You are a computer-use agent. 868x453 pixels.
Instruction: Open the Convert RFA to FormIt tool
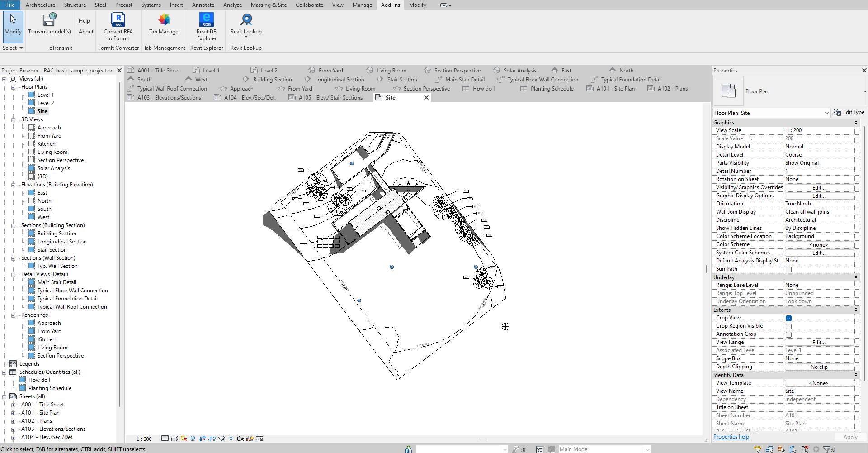click(118, 26)
